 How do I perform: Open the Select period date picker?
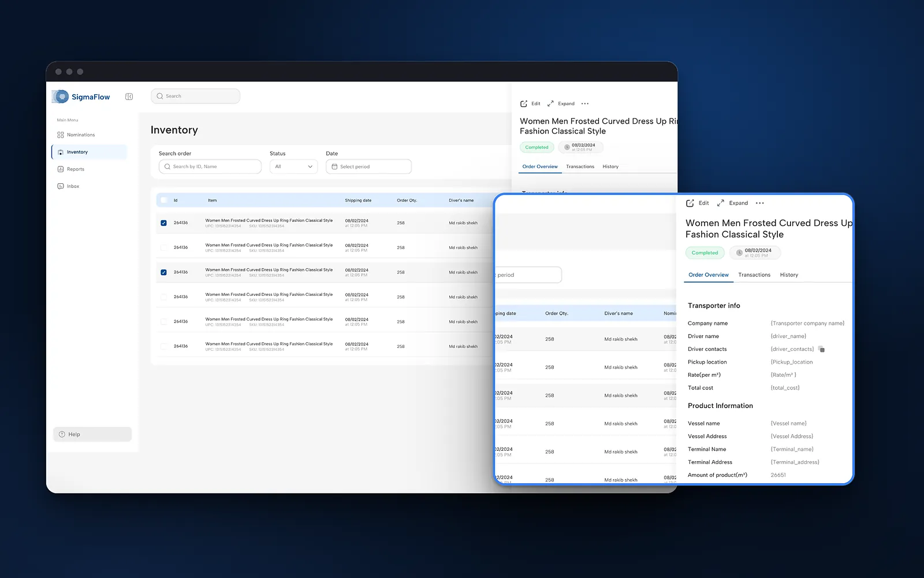tap(368, 166)
